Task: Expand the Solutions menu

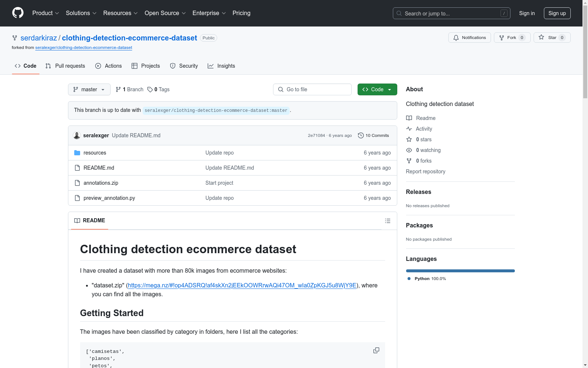Action: (x=81, y=13)
